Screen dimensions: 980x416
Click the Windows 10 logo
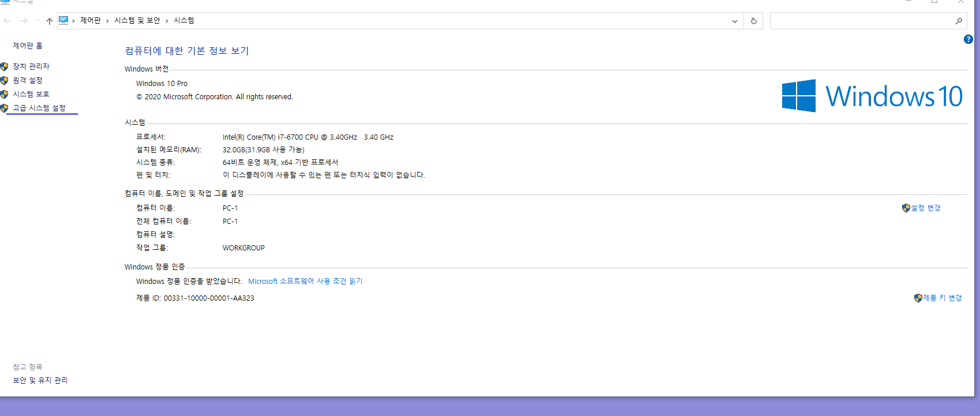pyautogui.click(x=872, y=96)
